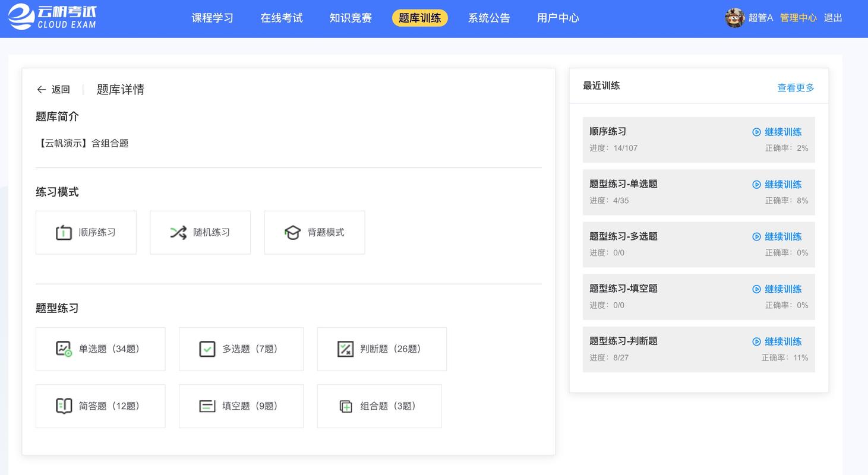Continue training for 顺序练习 record

[777, 132]
